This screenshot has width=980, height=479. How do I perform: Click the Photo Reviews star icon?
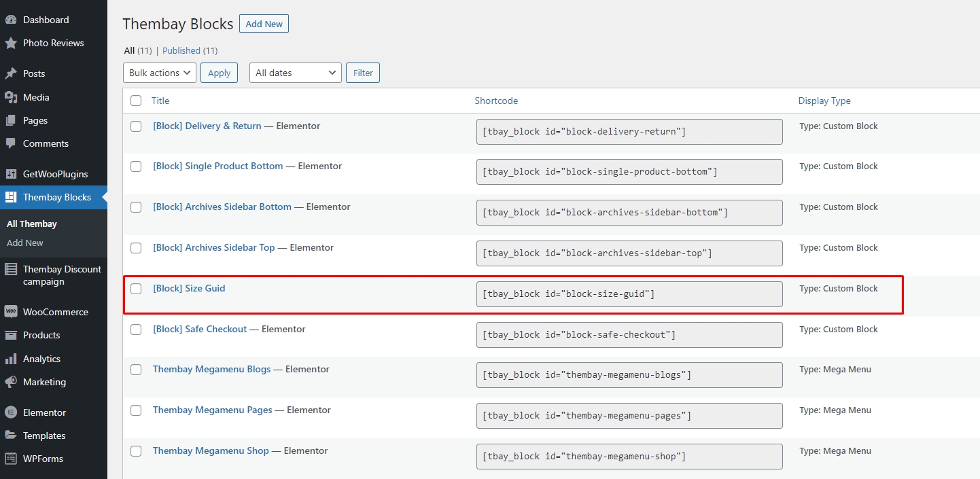pyautogui.click(x=11, y=43)
